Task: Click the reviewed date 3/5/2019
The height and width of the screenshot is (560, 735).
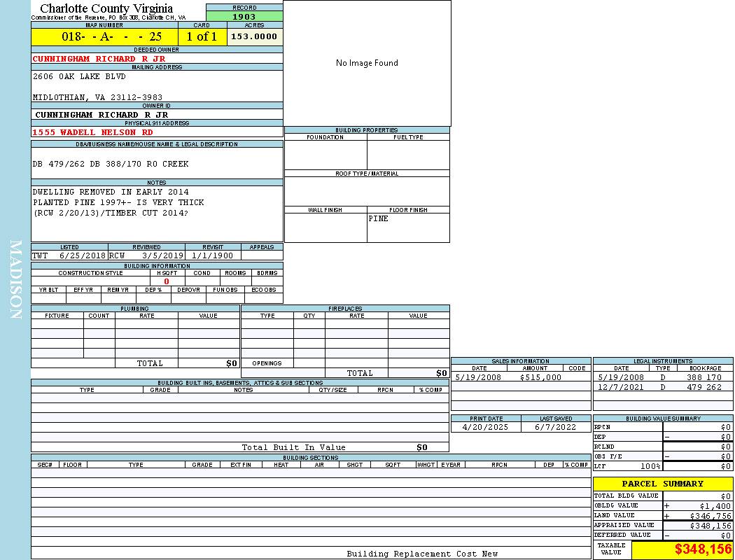Action: click(162, 255)
